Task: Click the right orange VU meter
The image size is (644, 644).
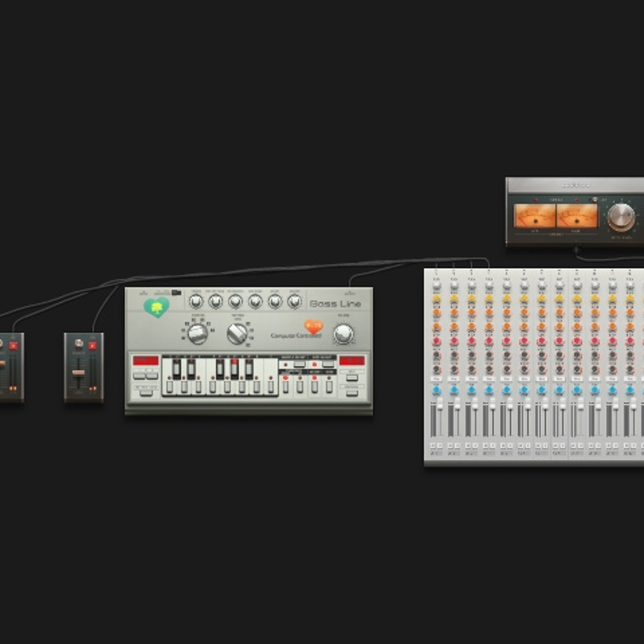Action: [x=577, y=216]
